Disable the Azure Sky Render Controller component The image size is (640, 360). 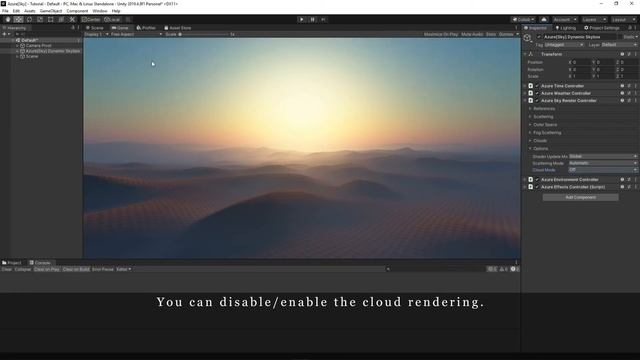point(537,101)
